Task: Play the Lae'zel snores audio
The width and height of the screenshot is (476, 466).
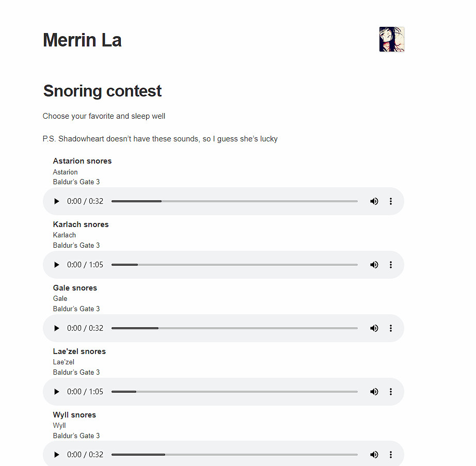Action: (57, 392)
